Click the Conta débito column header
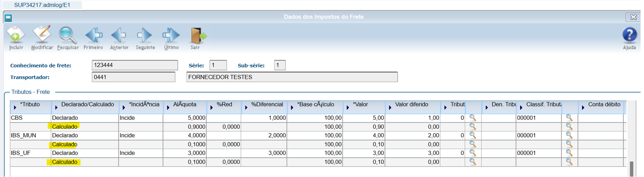This screenshot has width=644, height=177. [x=604, y=105]
